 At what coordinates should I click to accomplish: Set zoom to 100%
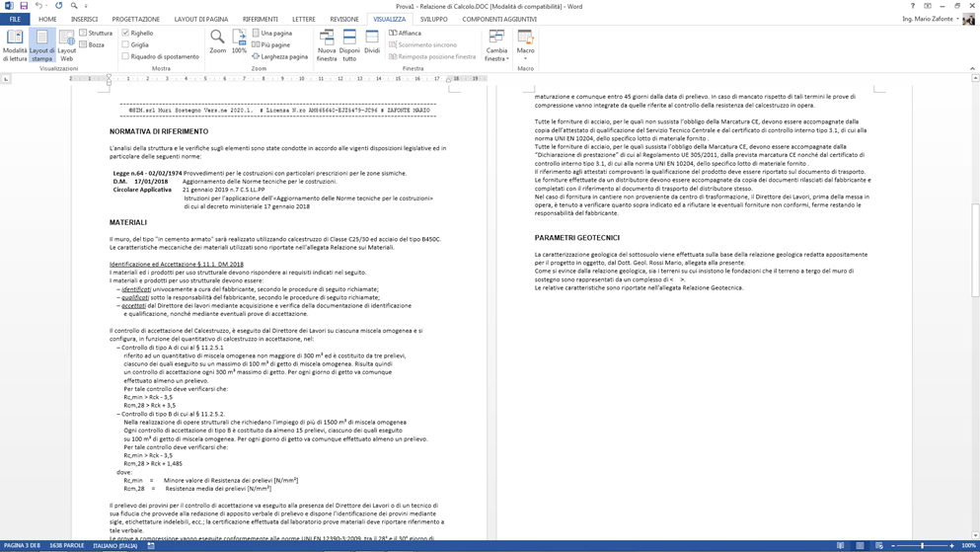[239, 41]
